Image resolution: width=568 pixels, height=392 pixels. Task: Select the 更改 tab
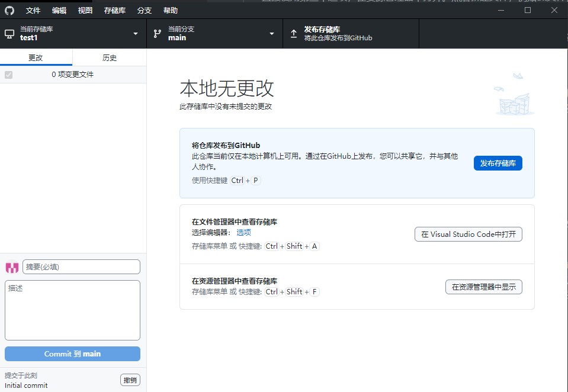pyautogui.click(x=36, y=57)
